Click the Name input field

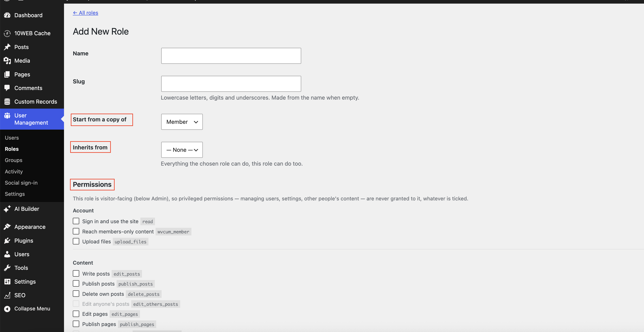(231, 56)
